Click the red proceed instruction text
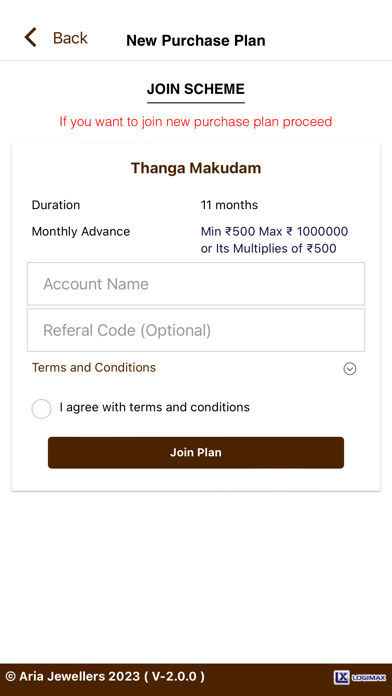Viewport: 392px width, 696px height. [196, 121]
